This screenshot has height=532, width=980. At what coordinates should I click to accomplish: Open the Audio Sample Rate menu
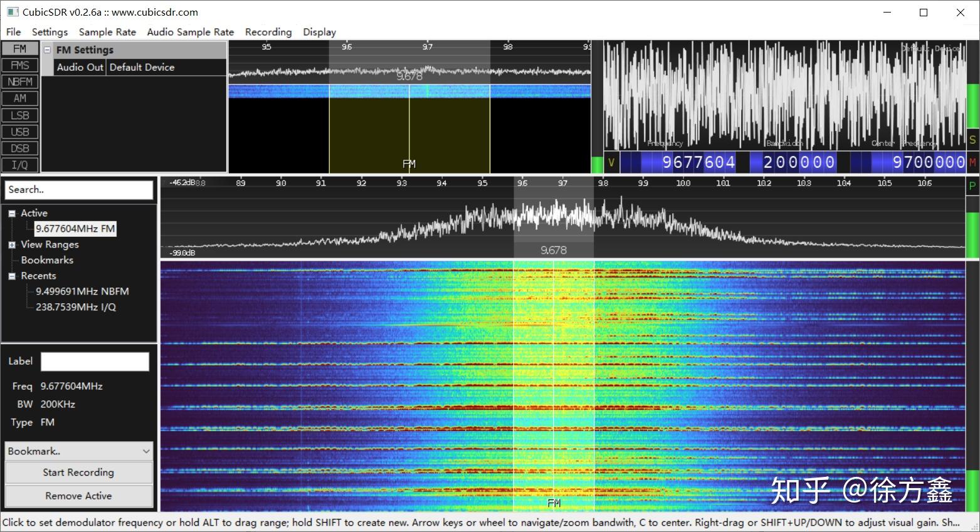189,32
